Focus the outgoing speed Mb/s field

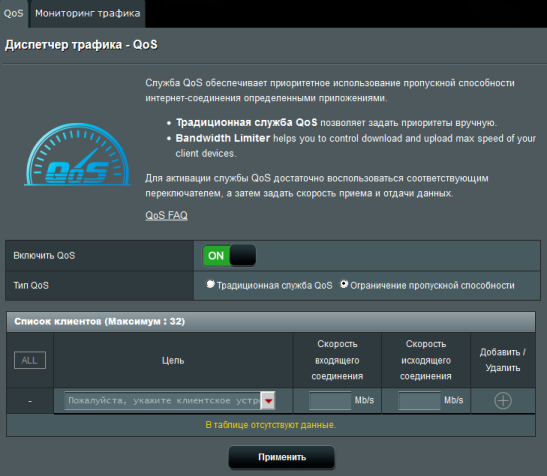tap(419, 400)
